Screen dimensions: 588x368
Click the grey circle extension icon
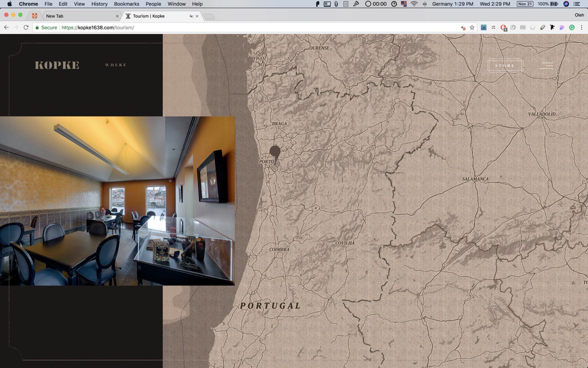click(533, 28)
